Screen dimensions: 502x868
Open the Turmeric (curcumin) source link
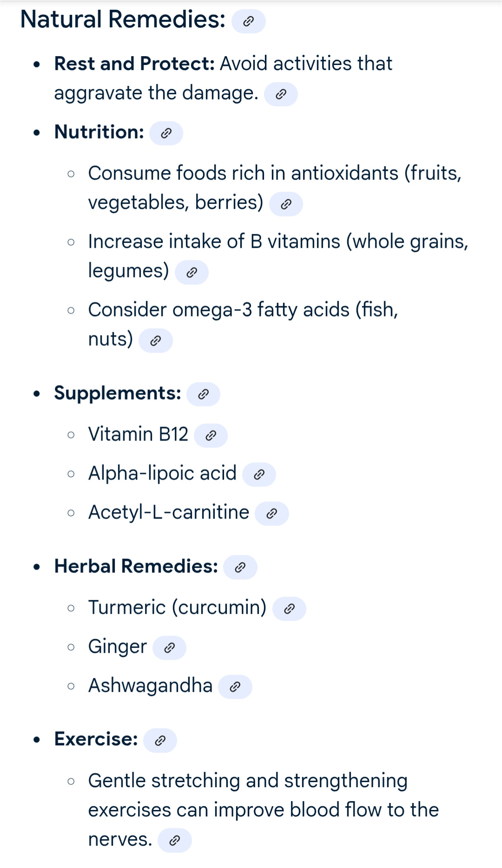(x=289, y=609)
